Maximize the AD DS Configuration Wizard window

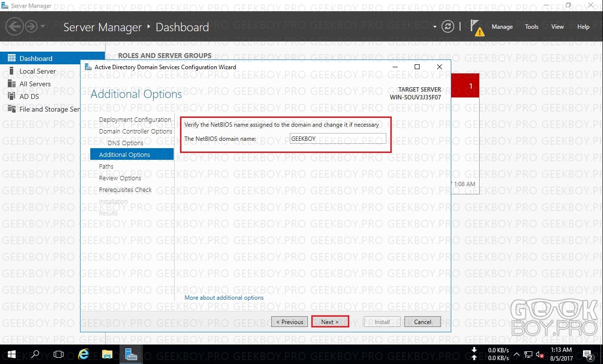417,67
